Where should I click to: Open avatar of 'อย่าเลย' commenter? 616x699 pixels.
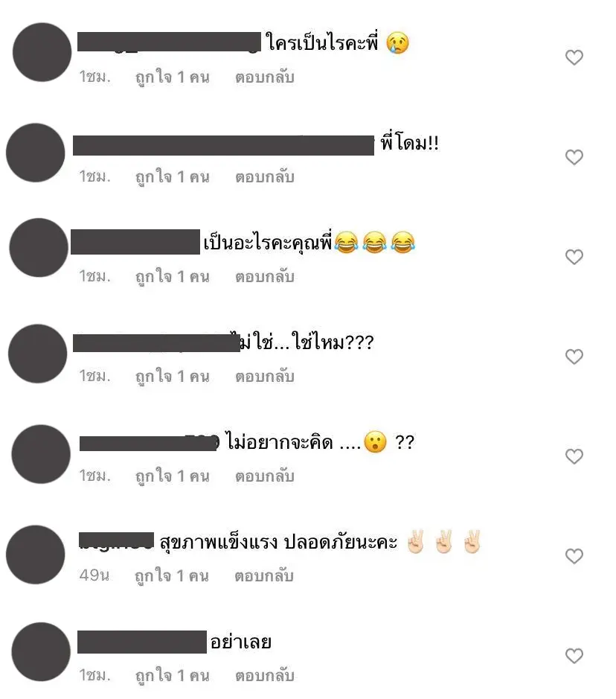click(x=41, y=652)
